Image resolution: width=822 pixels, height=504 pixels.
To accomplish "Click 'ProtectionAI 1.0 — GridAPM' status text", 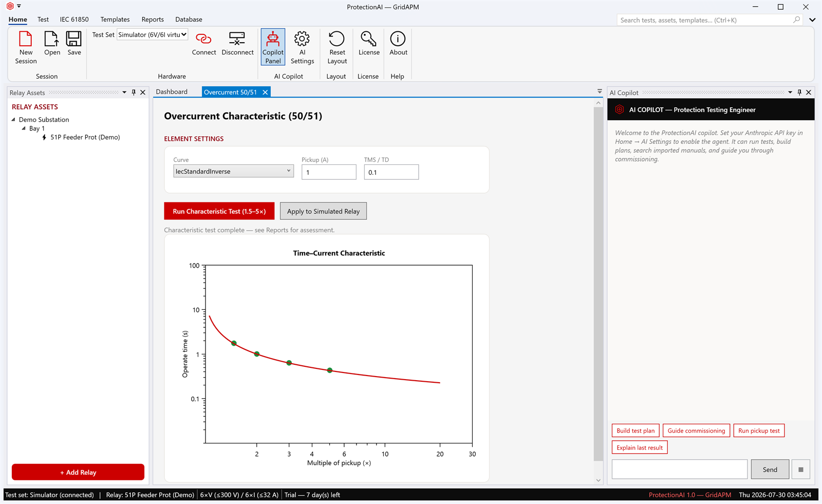I will [690, 495].
